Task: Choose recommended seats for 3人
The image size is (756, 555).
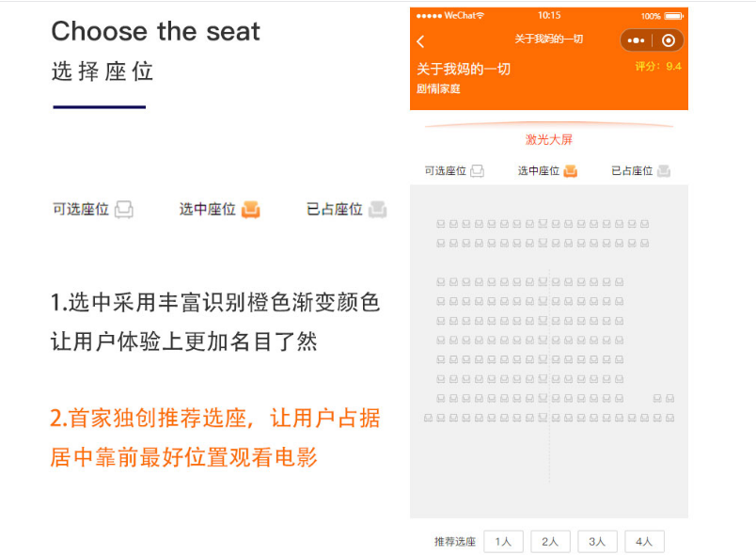Action: coord(597,542)
